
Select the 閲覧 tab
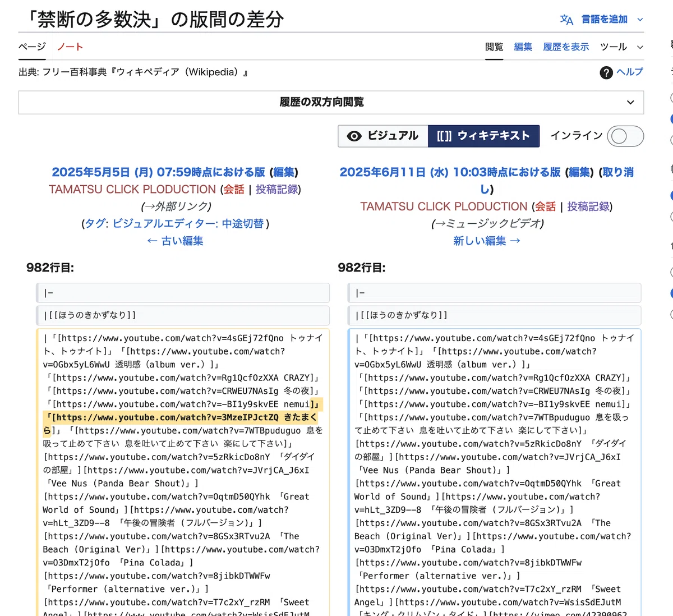[494, 47]
